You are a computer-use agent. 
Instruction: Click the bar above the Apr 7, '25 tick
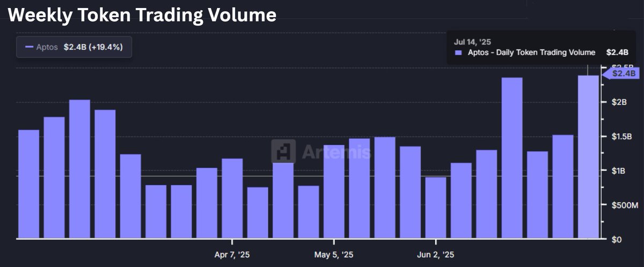[232, 198]
